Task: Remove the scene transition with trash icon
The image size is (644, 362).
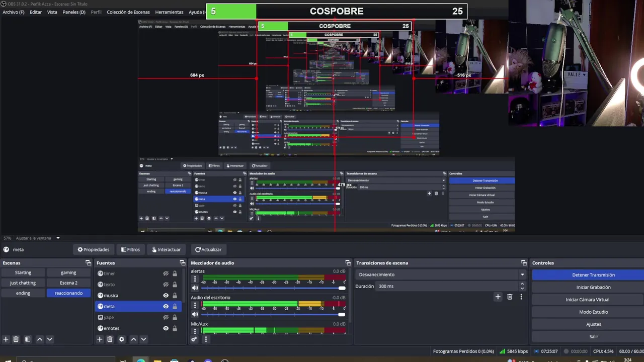Action: [x=510, y=297]
